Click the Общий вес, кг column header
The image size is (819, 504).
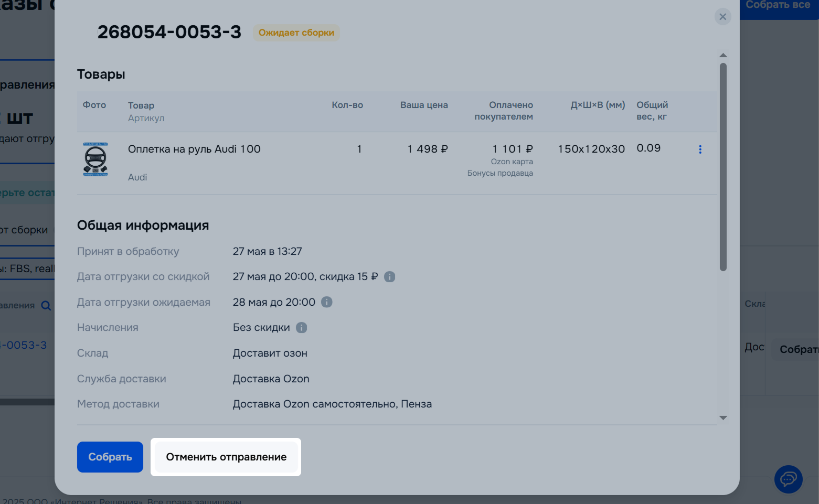[x=652, y=111]
